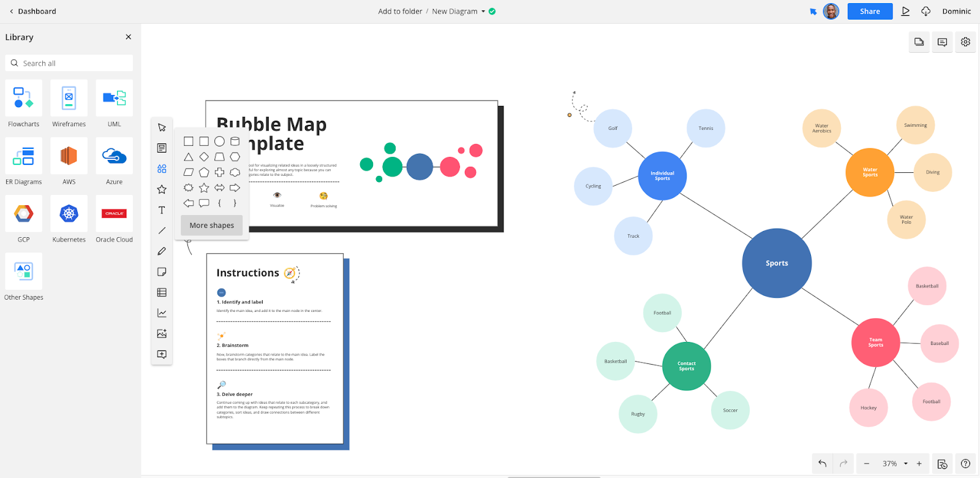This screenshot has width=980, height=478.
Task: Open the 37% zoom level dropdown
Action: [906, 464]
